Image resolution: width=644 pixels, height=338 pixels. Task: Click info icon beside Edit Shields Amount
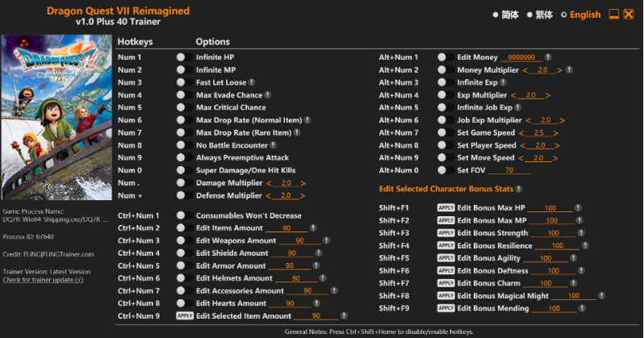click(x=318, y=253)
